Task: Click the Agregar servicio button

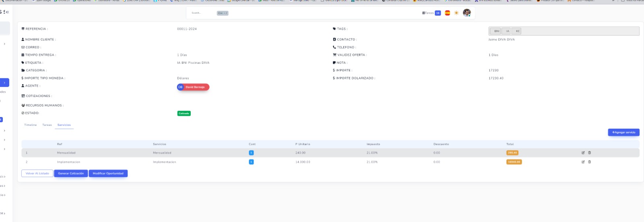Action: 623,132
